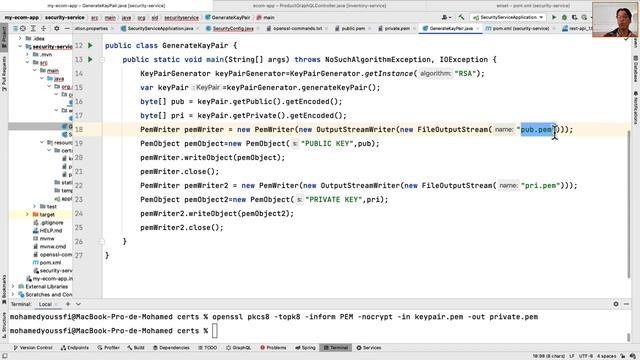Open terminal panel settings gear
This screenshot has height=360, width=640.
click(x=616, y=304)
